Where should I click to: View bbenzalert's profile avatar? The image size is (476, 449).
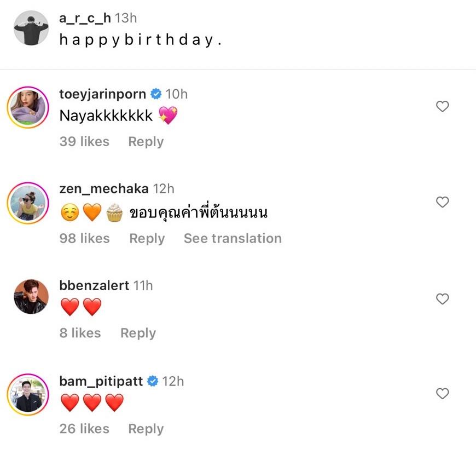31,297
